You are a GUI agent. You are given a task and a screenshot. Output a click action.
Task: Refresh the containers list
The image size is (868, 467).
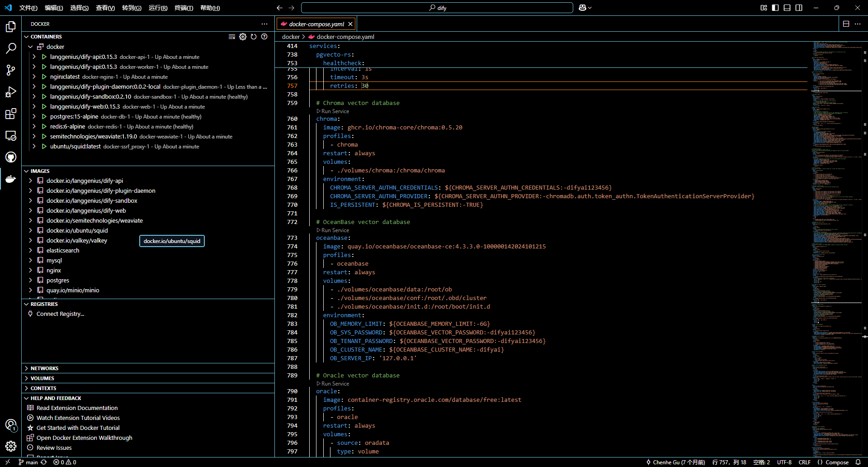pos(254,37)
